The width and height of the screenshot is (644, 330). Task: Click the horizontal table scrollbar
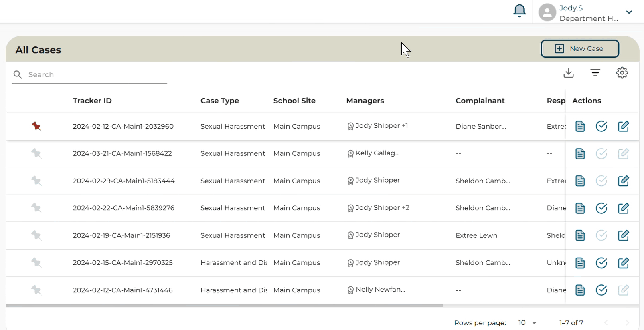click(x=225, y=306)
